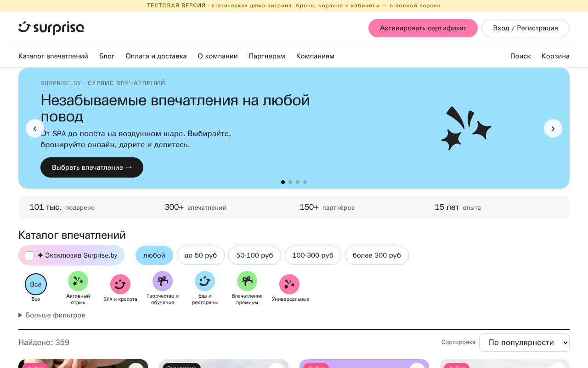Go to previous banner slide

point(35,128)
